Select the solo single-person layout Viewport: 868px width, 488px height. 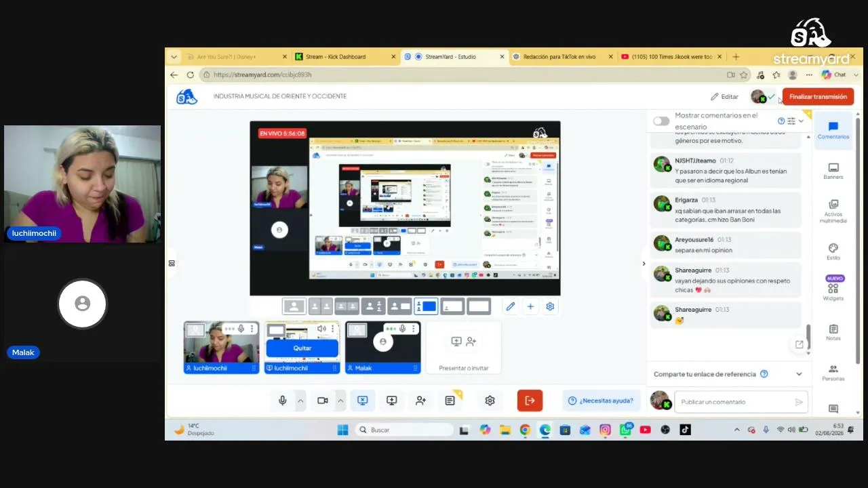pyautogui.click(x=294, y=307)
